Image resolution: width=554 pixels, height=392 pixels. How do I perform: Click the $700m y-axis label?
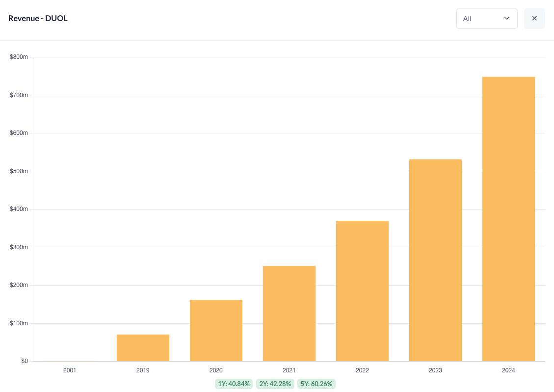[19, 95]
